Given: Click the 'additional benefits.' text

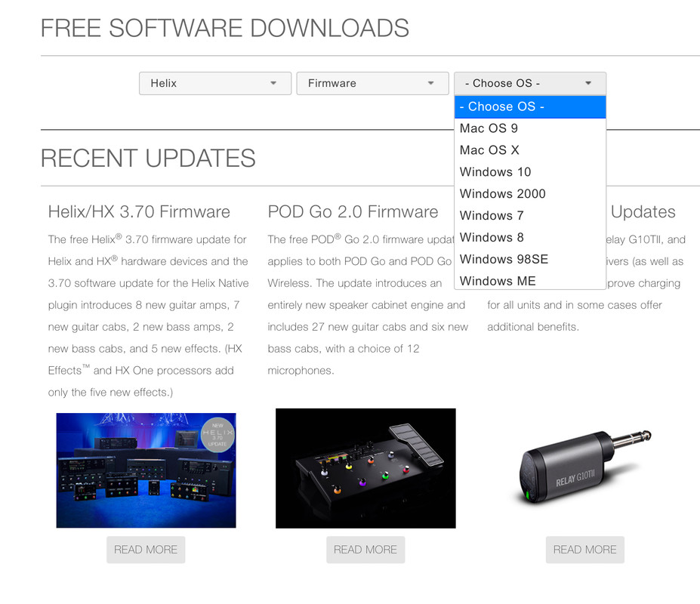Looking at the screenshot, I should (x=533, y=327).
